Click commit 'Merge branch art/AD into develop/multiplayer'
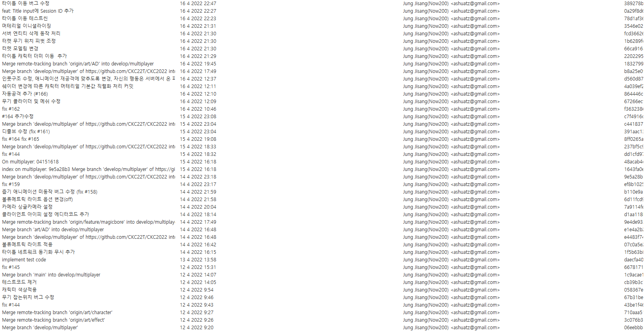 53,230
